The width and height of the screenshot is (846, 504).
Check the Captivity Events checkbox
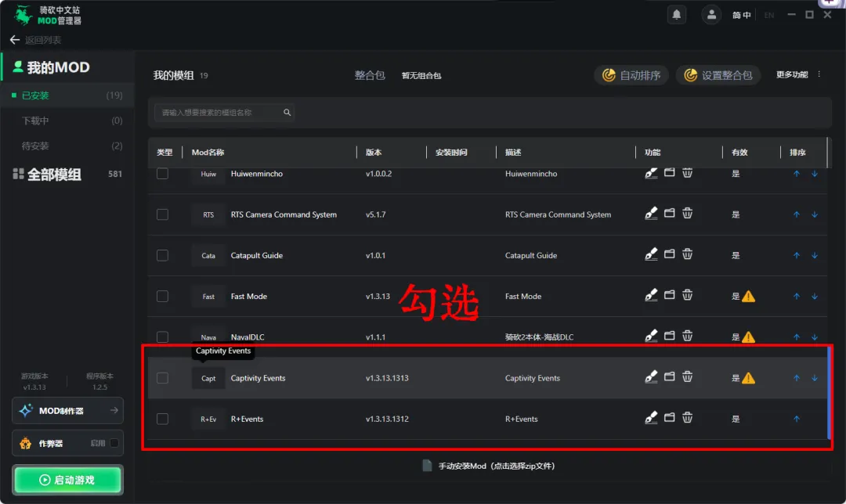[x=162, y=378]
